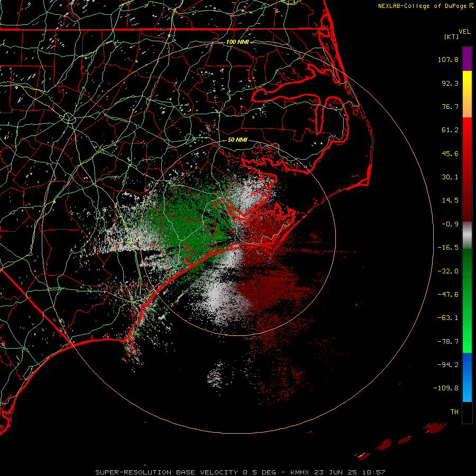
Task: Click the purple segment of color bar
Action: (x=467, y=59)
